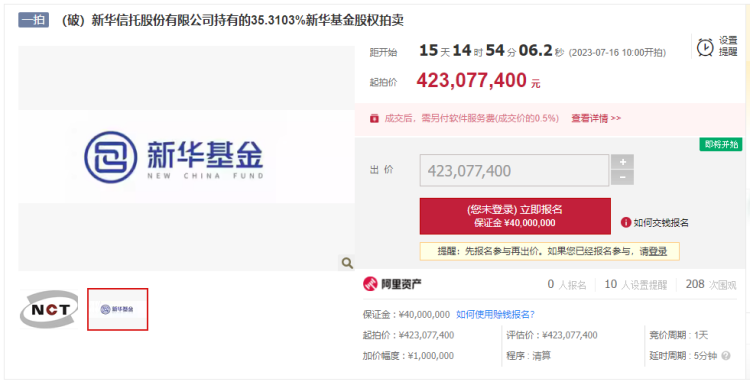The width and height of the screenshot is (750, 385).
Task: Click the 提醒 先报名参与再出价 notice
Action: (550, 251)
